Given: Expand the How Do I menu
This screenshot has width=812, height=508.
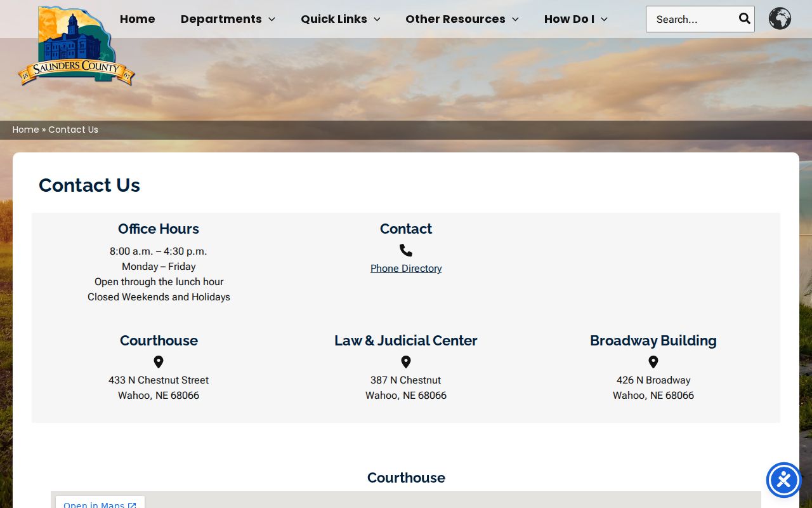Looking at the screenshot, I should 576,19.
